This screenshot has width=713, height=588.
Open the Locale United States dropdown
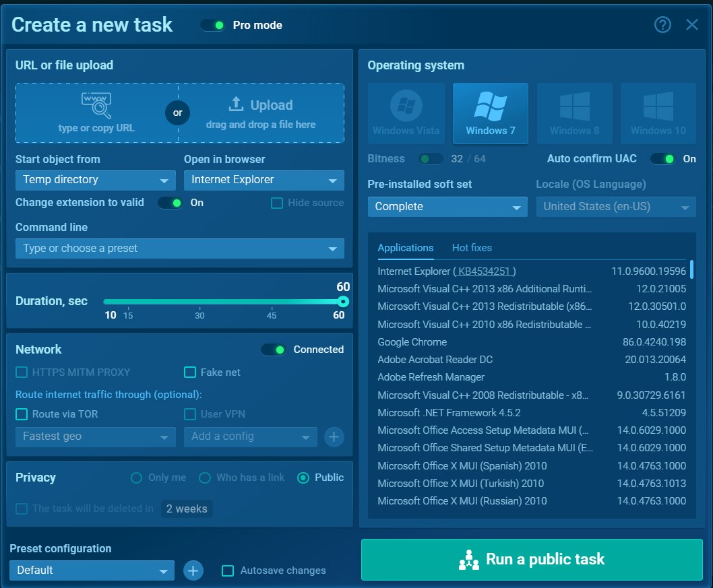click(616, 207)
